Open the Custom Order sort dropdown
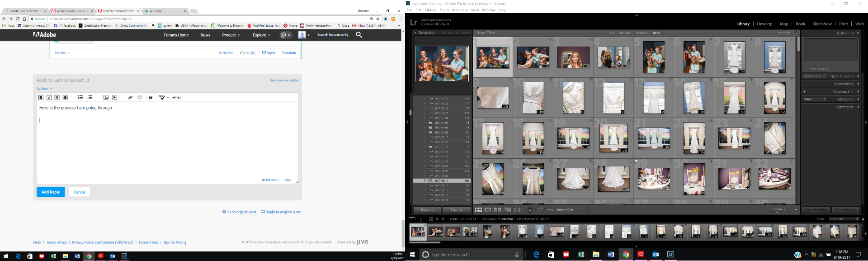The width and height of the screenshot is (868, 261). 567,210
